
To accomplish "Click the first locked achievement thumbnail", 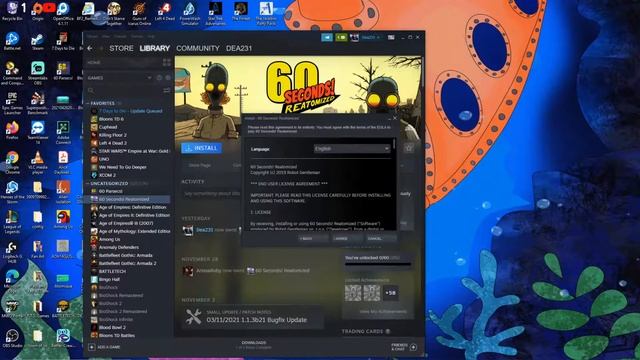I will click(x=353, y=293).
